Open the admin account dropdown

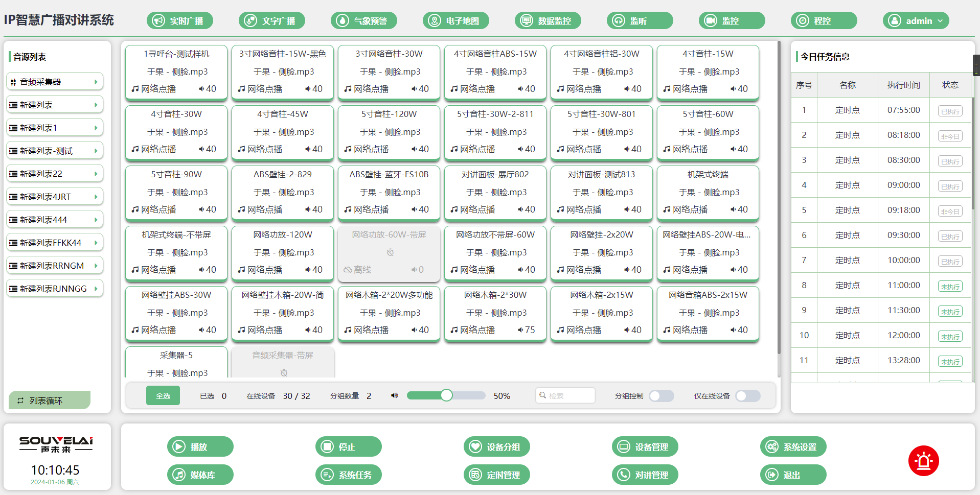[916, 20]
